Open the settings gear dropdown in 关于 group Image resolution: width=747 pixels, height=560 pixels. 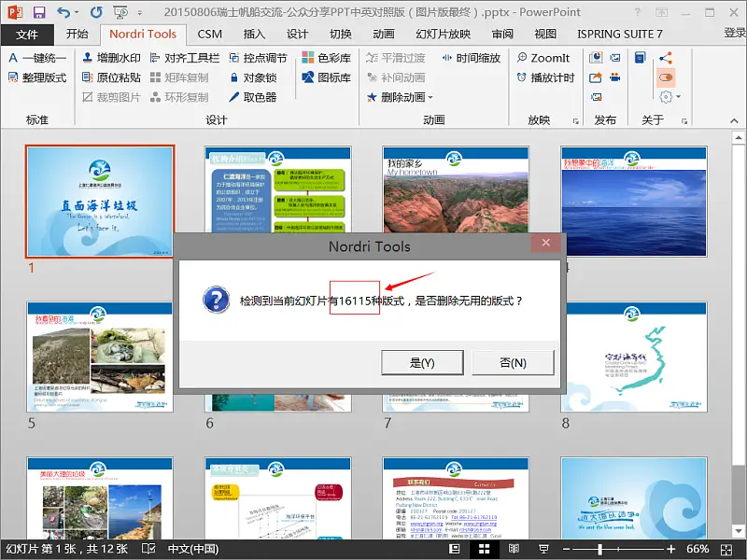[x=669, y=97]
